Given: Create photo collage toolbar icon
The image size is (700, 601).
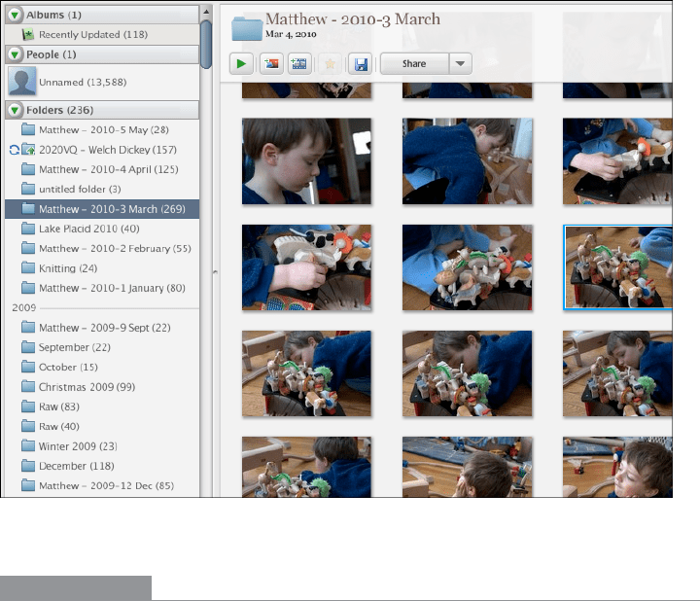Looking at the screenshot, I should [271, 64].
